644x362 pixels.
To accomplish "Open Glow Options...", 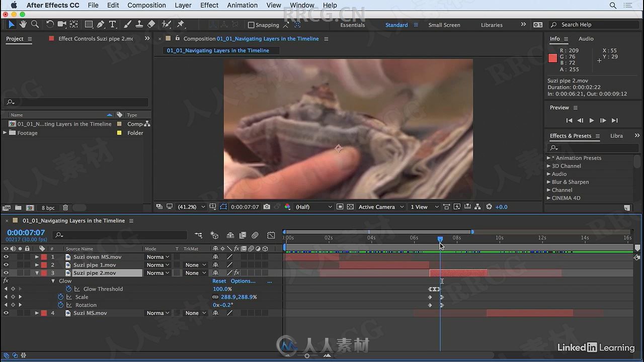I will [243, 281].
